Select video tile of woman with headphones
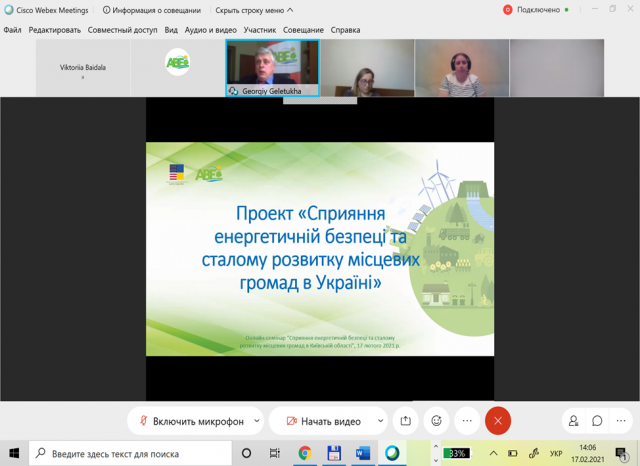The height and width of the screenshot is (466, 640). [x=462, y=68]
